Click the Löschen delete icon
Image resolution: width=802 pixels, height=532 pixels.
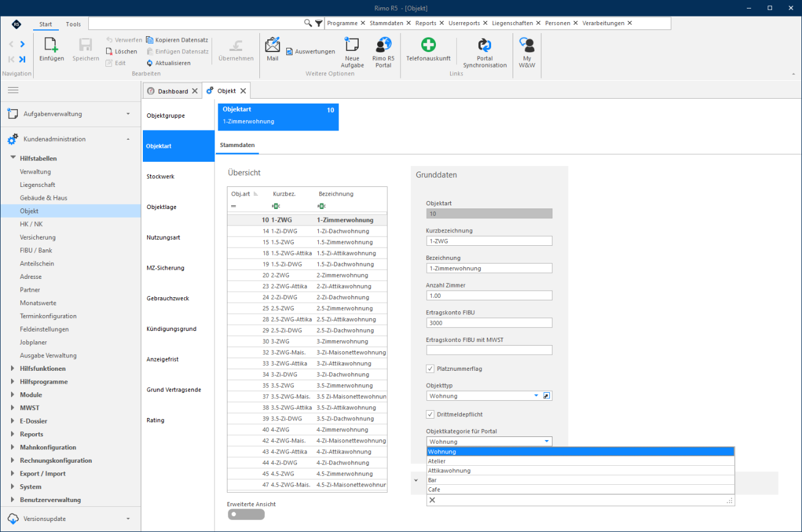[x=109, y=51]
